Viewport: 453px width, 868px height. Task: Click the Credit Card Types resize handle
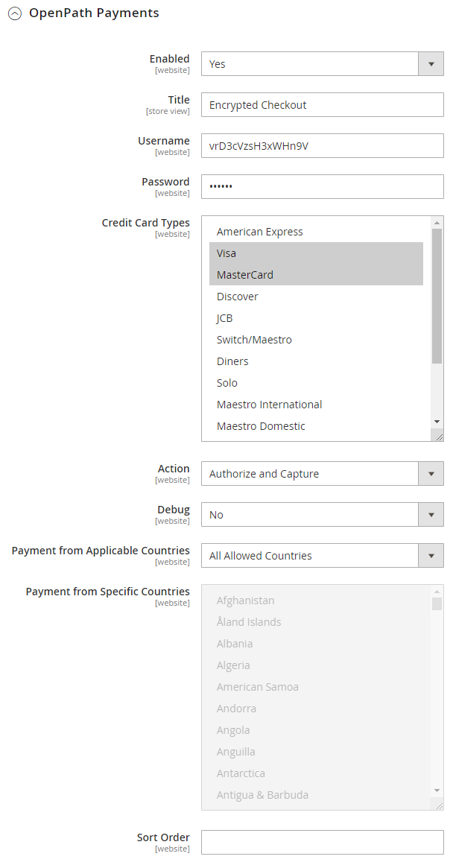click(439, 437)
